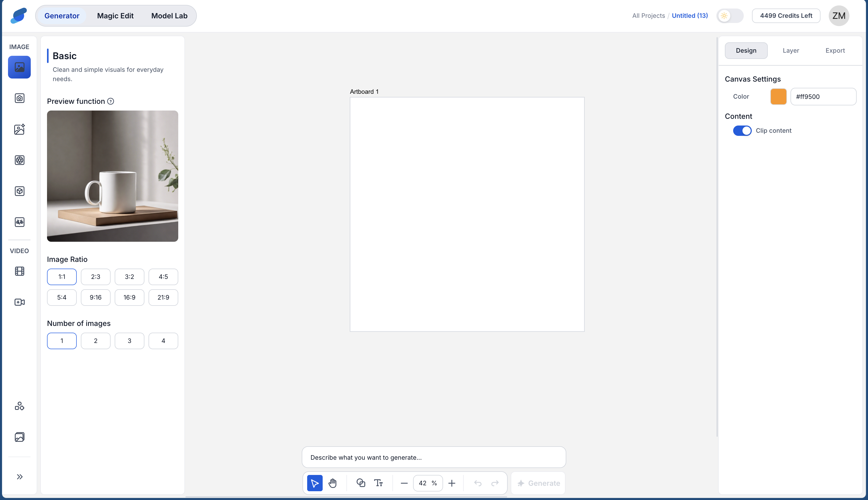This screenshot has height=500, width=868.
Task: Click the 42 % zoom value field
Action: pyautogui.click(x=428, y=483)
